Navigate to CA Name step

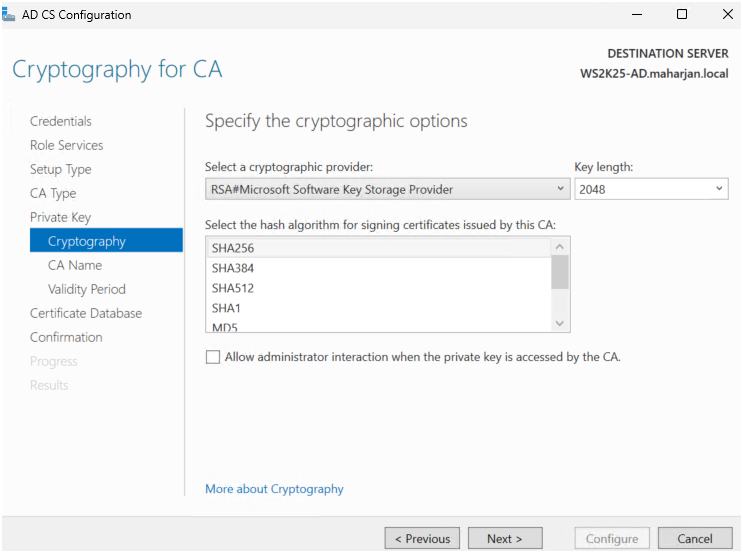tap(75, 265)
